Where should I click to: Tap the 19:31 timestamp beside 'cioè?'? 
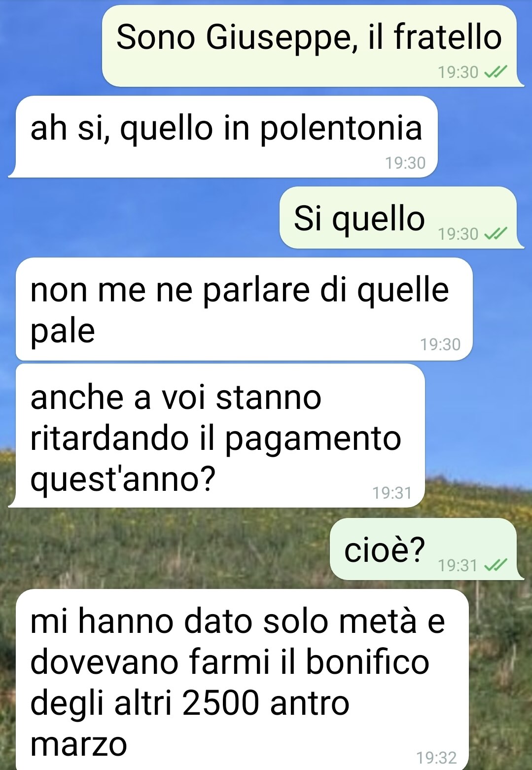pyautogui.click(x=458, y=565)
